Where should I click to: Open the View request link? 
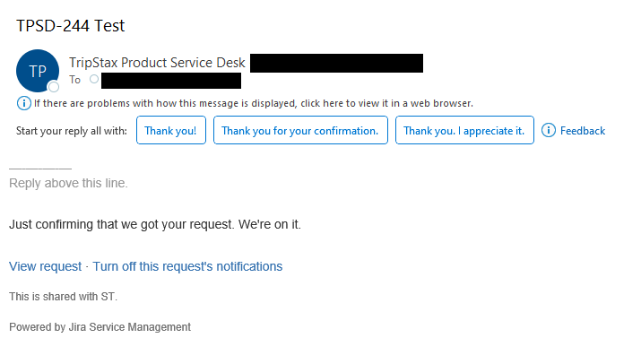point(45,266)
